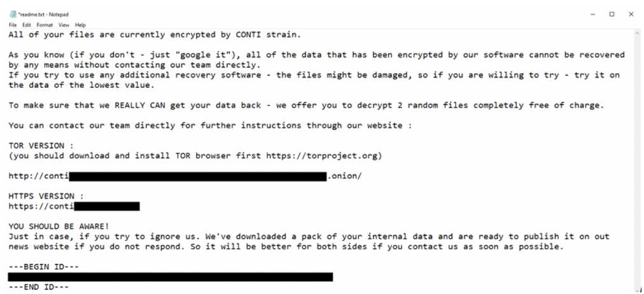
Task: Place cursor in 'HTTPS VERSION :' line
Action: click(46, 196)
